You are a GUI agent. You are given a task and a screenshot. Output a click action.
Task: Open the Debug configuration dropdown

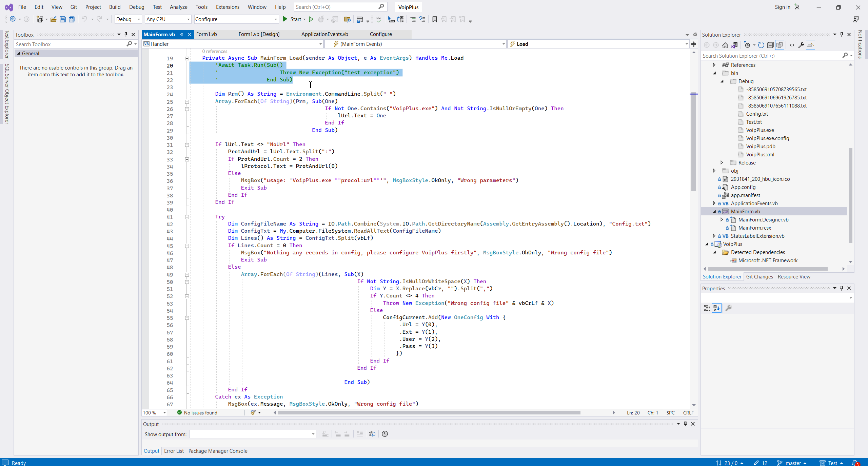(x=128, y=19)
